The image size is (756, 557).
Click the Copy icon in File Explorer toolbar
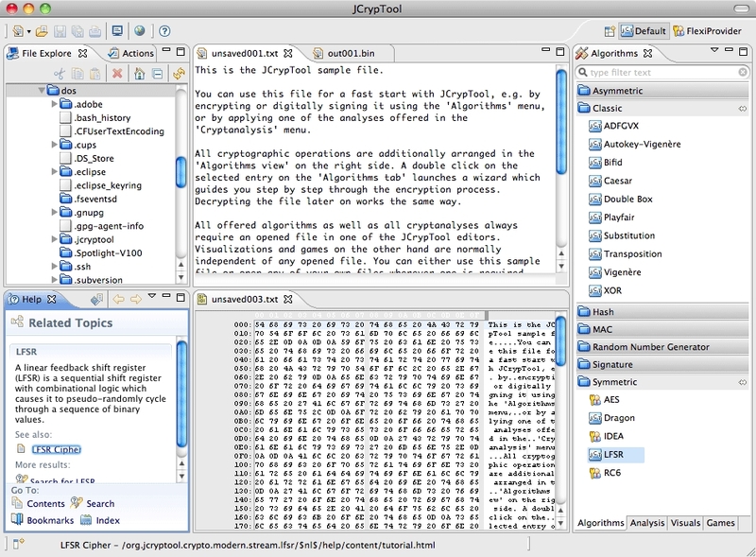coord(77,74)
